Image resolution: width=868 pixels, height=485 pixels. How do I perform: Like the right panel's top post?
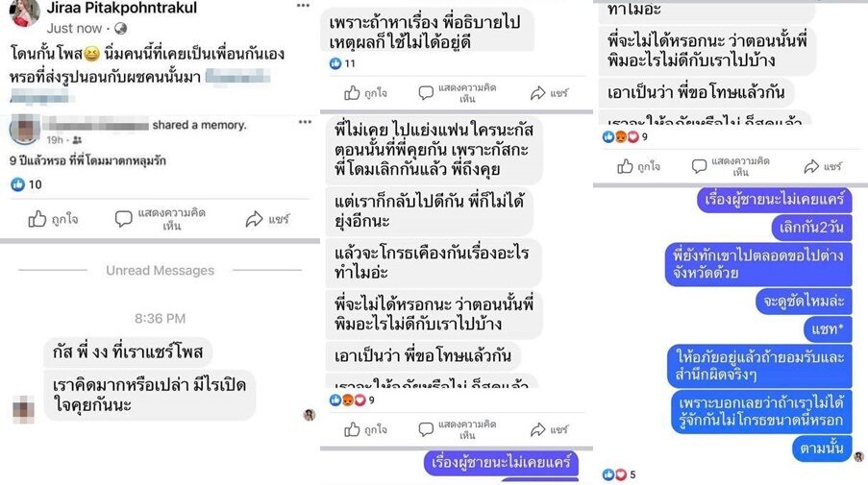[639, 166]
